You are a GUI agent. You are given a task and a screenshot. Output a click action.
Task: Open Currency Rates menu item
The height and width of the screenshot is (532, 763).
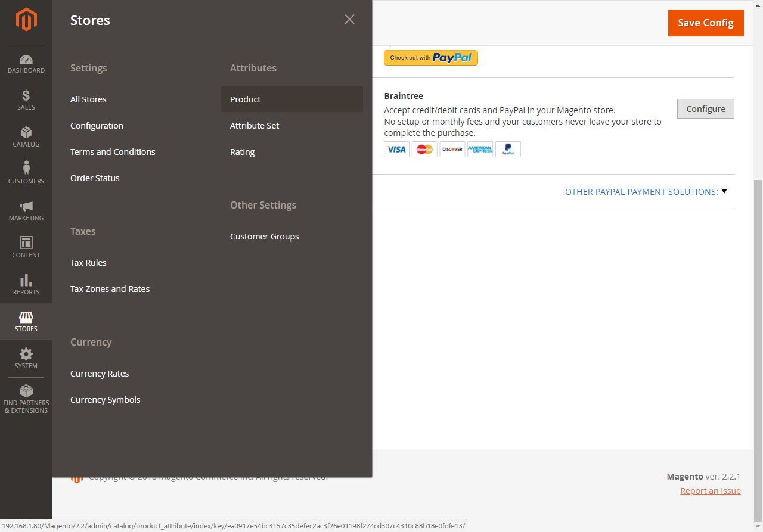[100, 374]
